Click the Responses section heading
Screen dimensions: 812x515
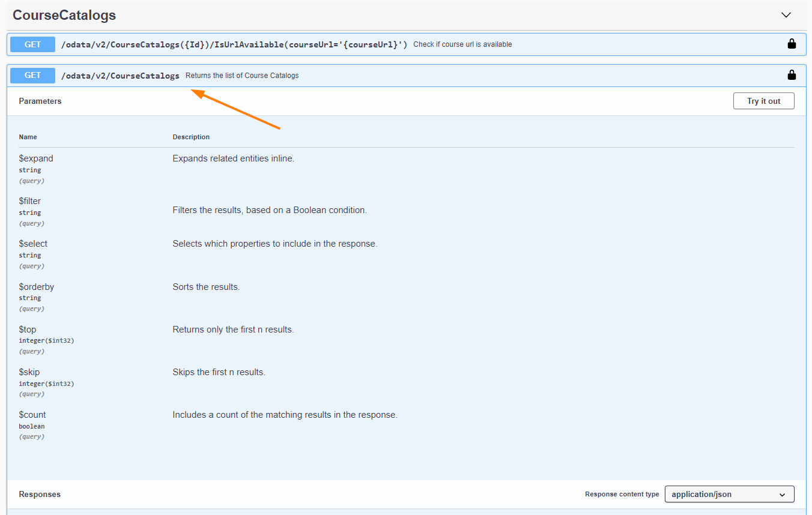pos(40,495)
